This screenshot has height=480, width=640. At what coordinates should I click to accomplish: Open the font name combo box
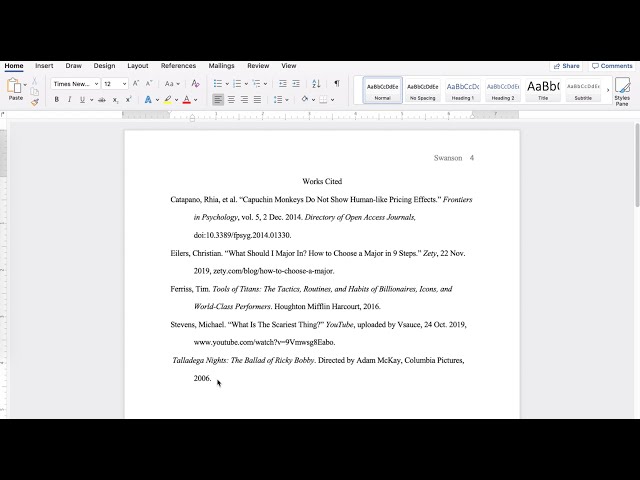[x=76, y=84]
